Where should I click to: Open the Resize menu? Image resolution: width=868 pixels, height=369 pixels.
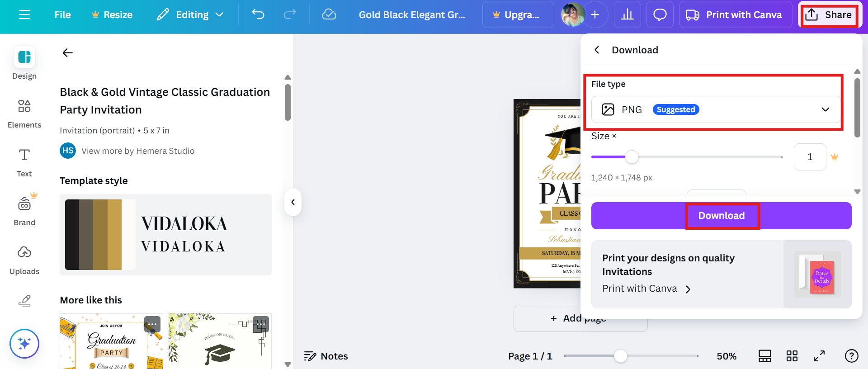112,15
